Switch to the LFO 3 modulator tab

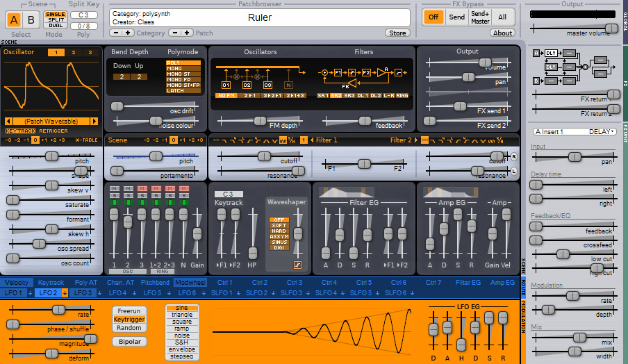tap(83, 293)
